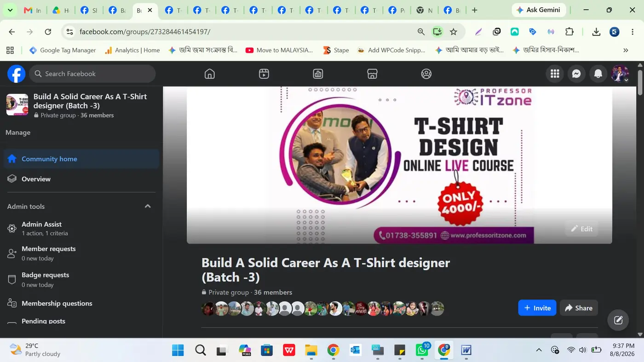Click Ask Gemini button
The height and width of the screenshot is (362, 644).
pyautogui.click(x=538, y=10)
